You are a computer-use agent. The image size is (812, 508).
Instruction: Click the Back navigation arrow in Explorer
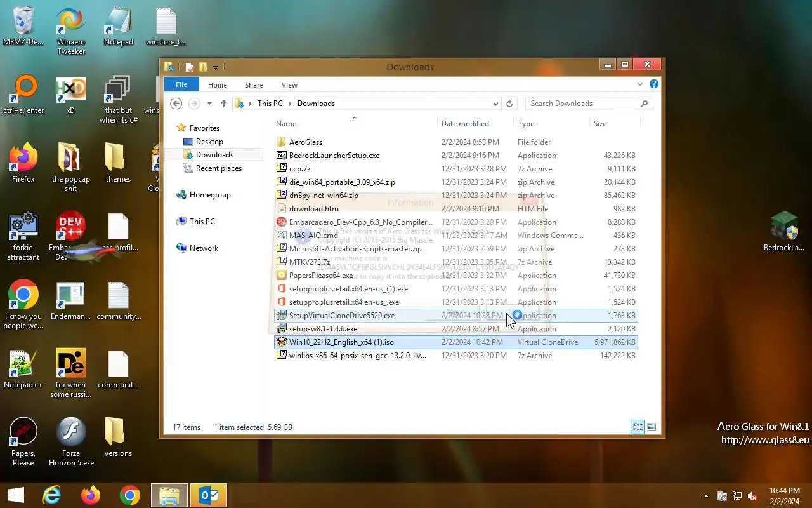click(x=176, y=104)
